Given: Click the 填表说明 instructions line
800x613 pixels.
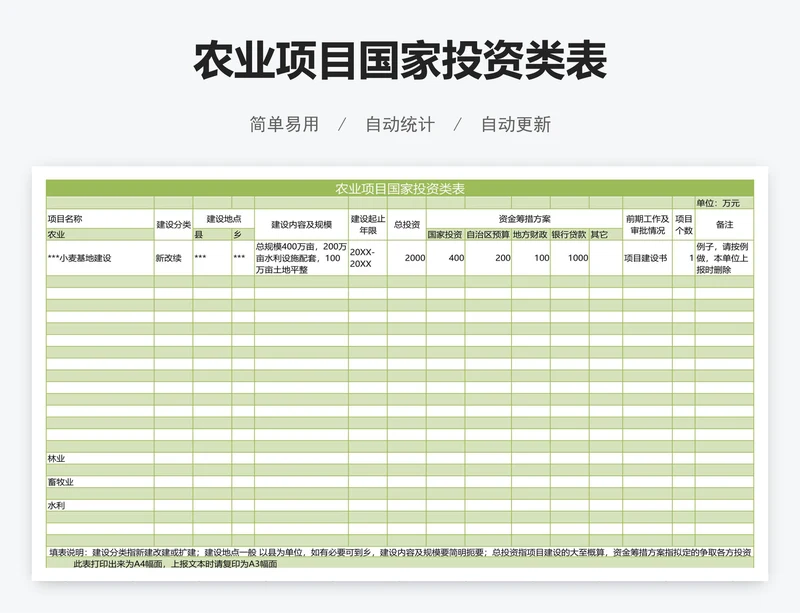Looking at the screenshot, I should (x=400, y=552).
